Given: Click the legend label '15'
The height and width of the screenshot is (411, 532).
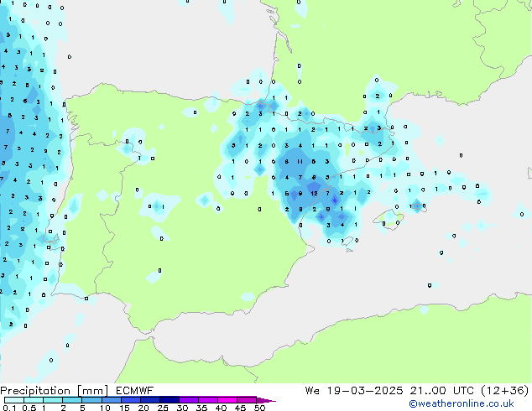Looking at the screenshot, I should 124,408.
